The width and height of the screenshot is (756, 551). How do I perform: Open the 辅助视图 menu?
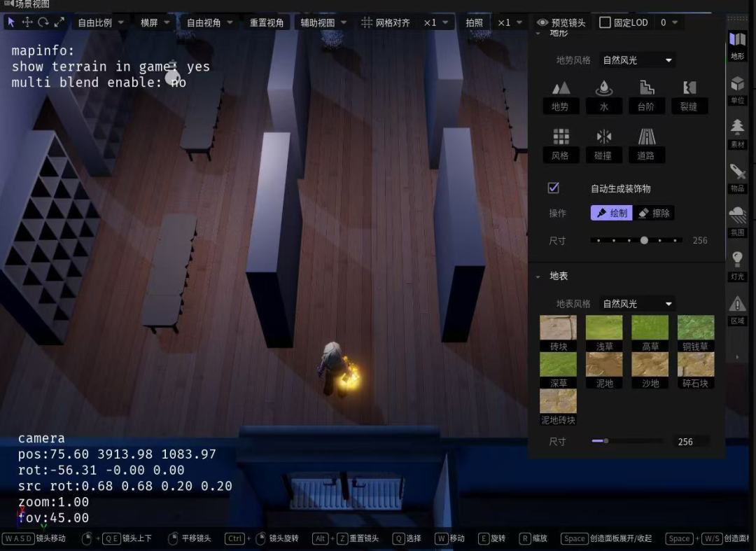pyautogui.click(x=323, y=22)
